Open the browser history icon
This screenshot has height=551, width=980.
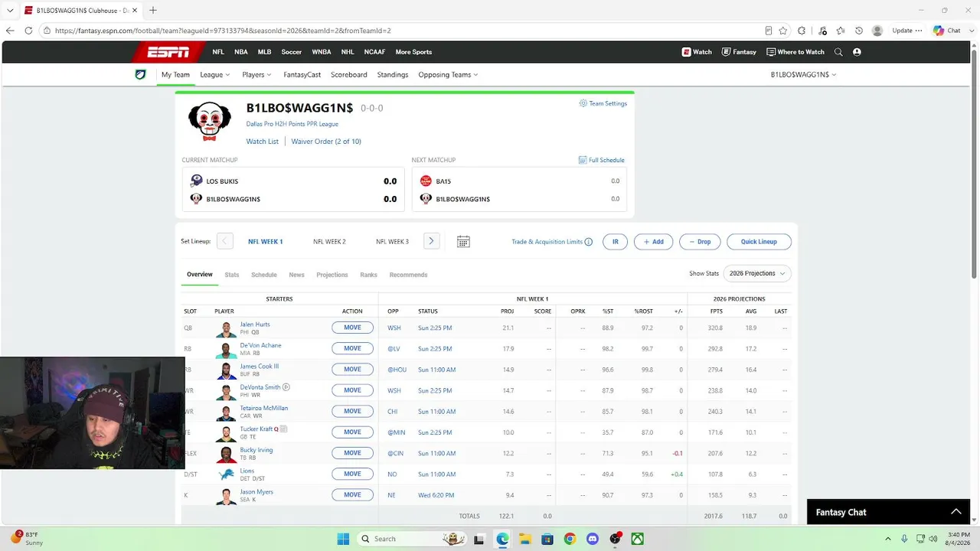point(859,31)
